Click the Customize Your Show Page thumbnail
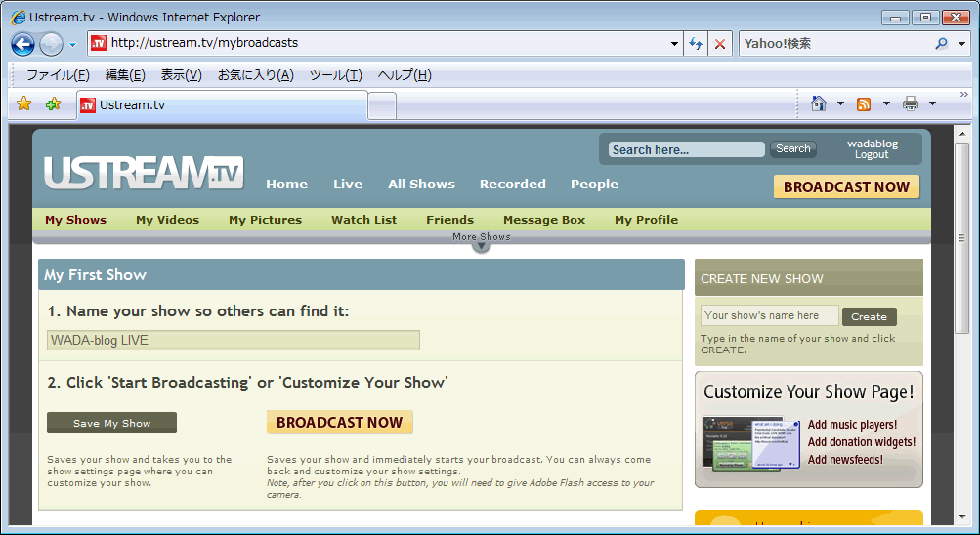Viewport: 980px width, 535px height. (x=750, y=442)
